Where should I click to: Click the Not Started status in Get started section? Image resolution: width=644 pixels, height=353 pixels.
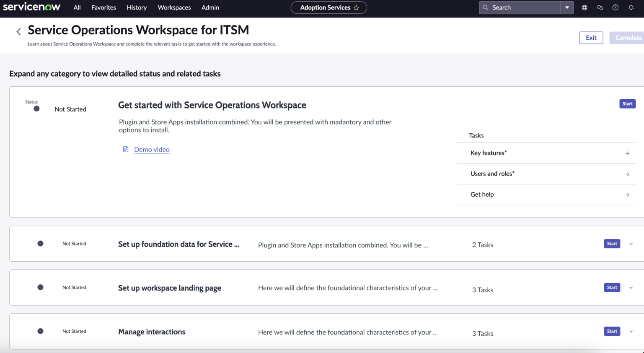[x=70, y=109]
